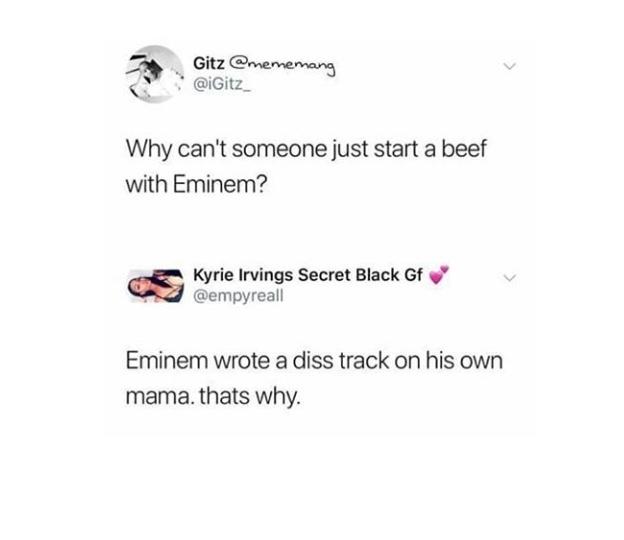Click the display name Gitz
Viewport: 624px width, 540px height.
209,63
